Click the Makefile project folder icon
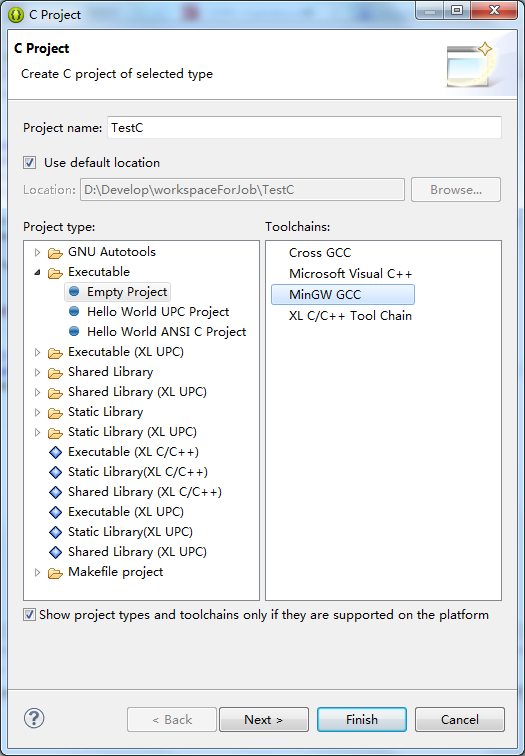The height and width of the screenshot is (756, 525). click(x=55, y=573)
